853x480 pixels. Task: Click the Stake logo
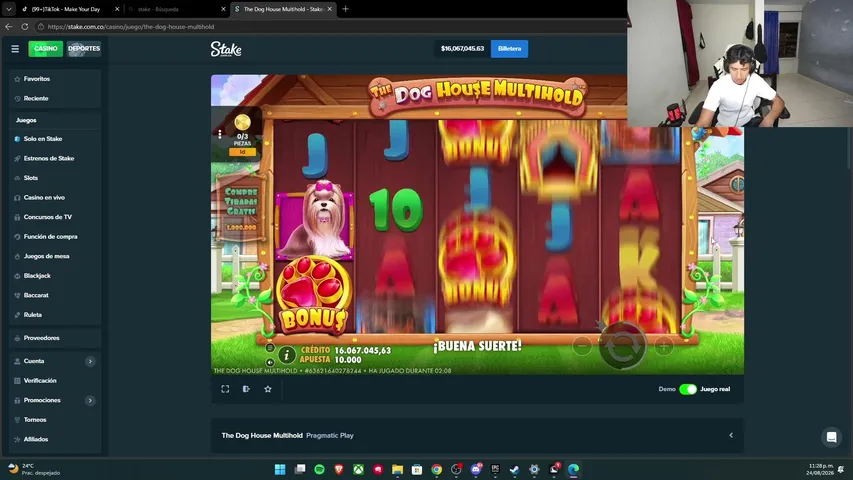226,49
